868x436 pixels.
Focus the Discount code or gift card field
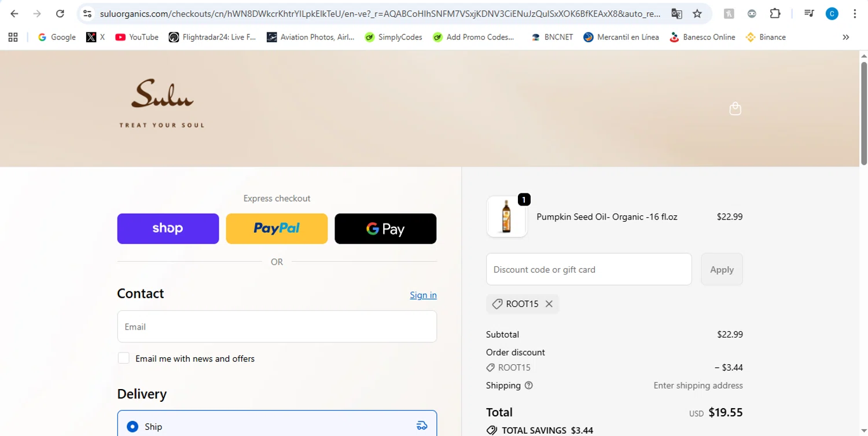coord(589,269)
